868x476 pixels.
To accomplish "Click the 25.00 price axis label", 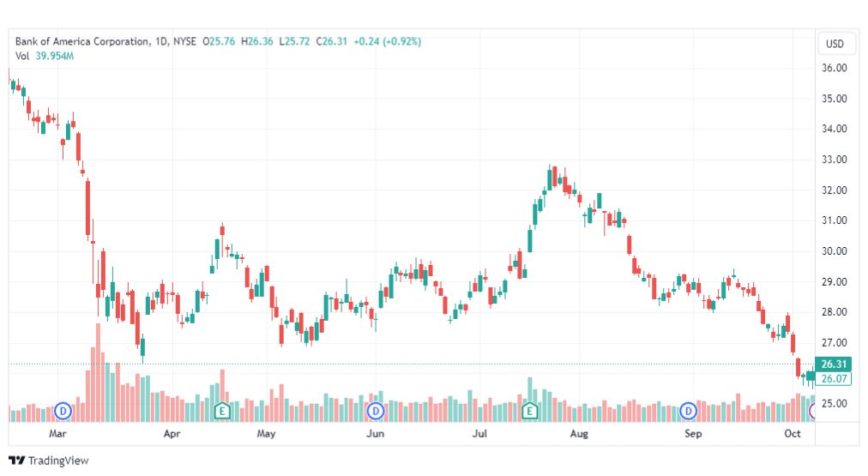I will (835, 403).
